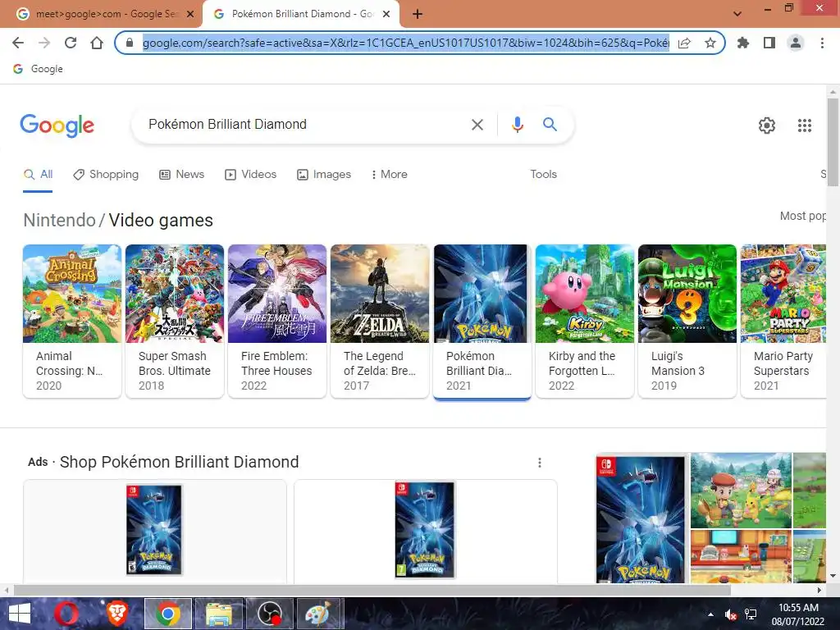Viewport: 840px width, 630px height.
Task: Switch to Videos results
Action: (251, 175)
